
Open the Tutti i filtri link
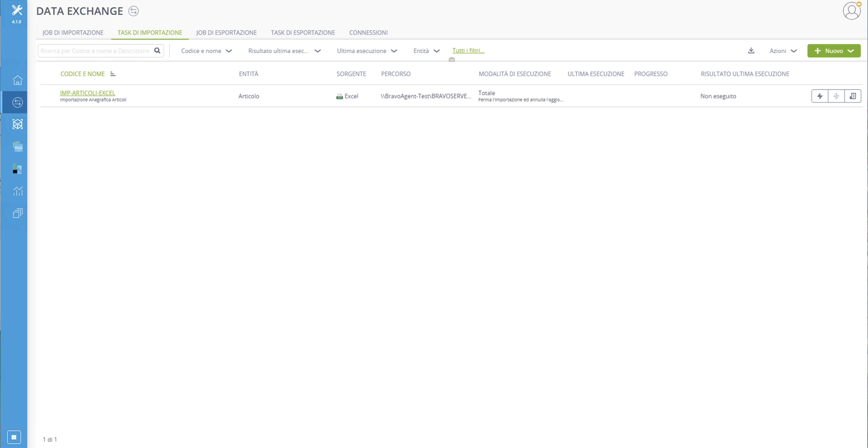468,51
